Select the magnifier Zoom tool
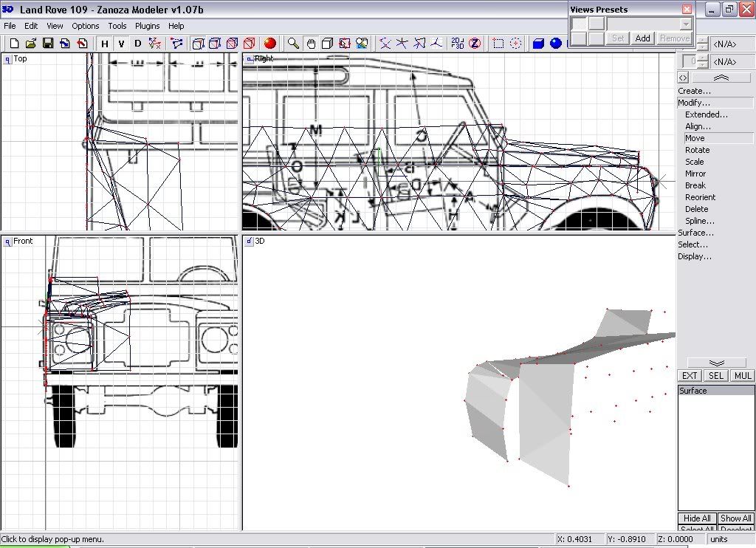 point(293,44)
